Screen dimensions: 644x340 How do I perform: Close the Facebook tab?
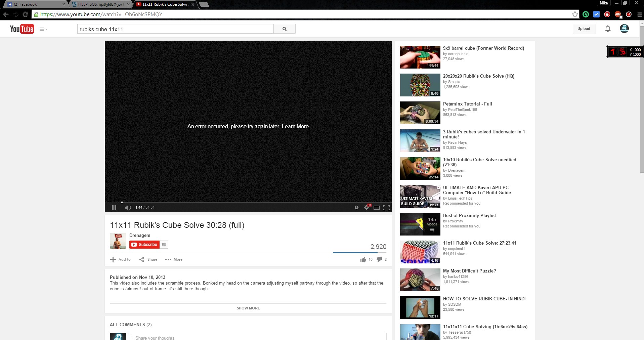(64, 4)
